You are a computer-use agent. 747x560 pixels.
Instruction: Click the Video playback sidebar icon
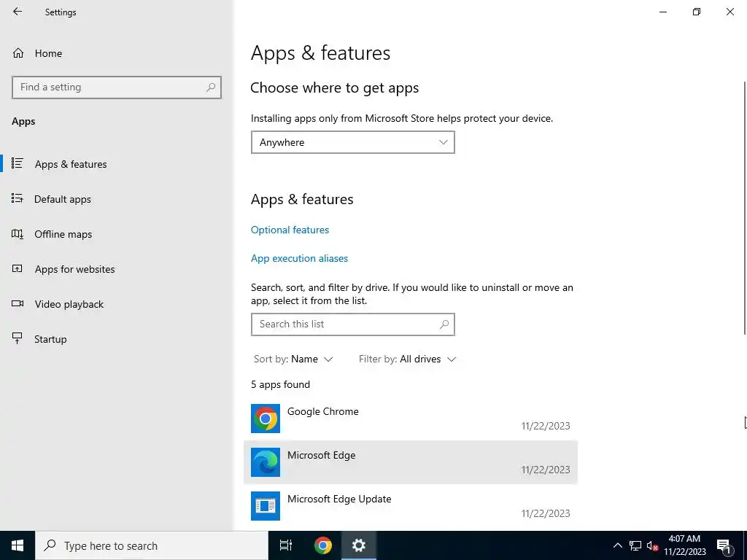tap(18, 303)
